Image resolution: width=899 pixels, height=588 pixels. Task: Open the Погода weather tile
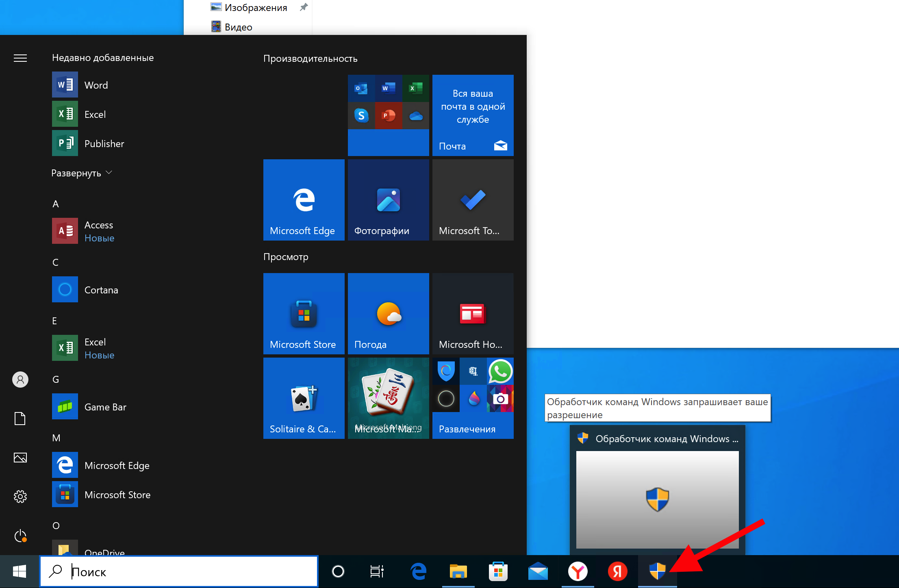click(389, 314)
